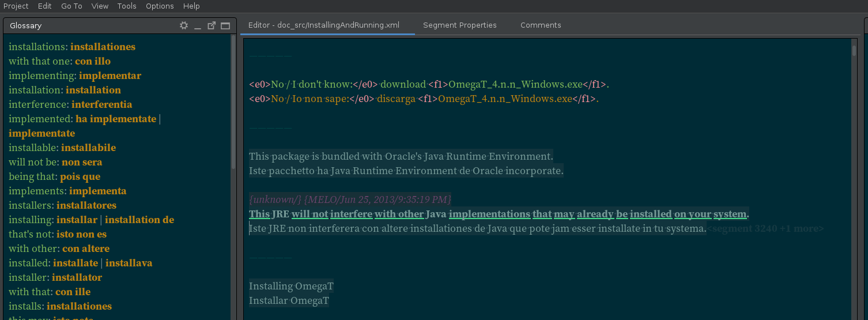This screenshot has width=868, height=320.
Task: Open the Project menu
Action: [16, 6]
